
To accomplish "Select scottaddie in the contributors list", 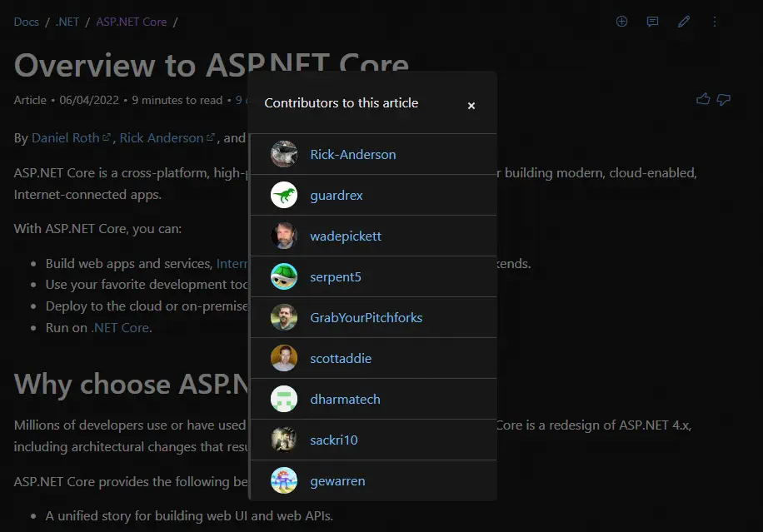I will (341, 358).
